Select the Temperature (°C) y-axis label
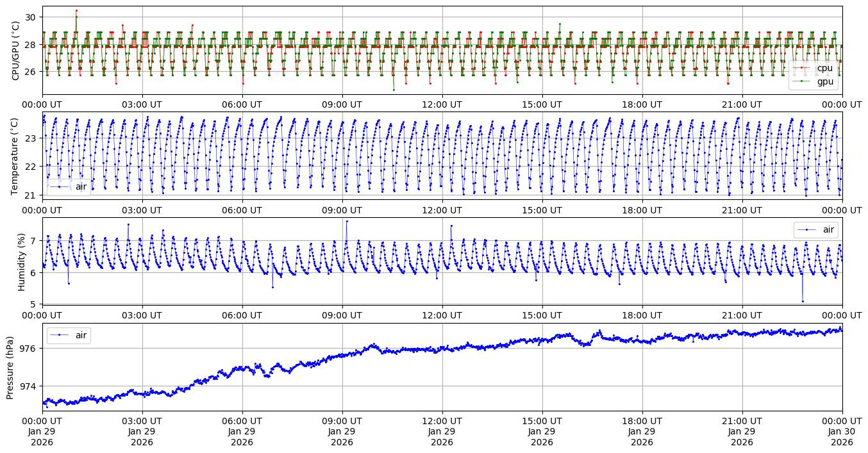 (x=16, y=156)
